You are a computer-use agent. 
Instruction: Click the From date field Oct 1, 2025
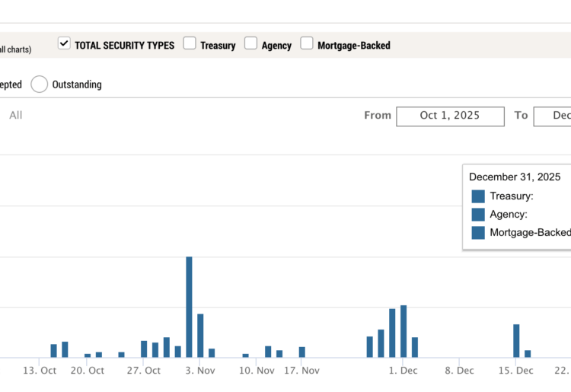tap(450, 116)
